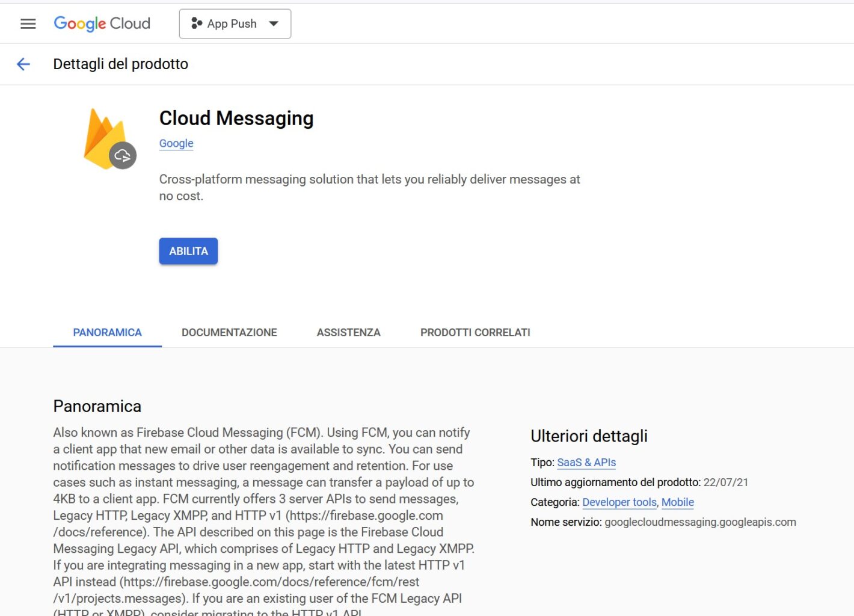This screenshot has width=854, height=616.
Task: Open the navigation hamburger menu
Action: (x=28, y=23)
